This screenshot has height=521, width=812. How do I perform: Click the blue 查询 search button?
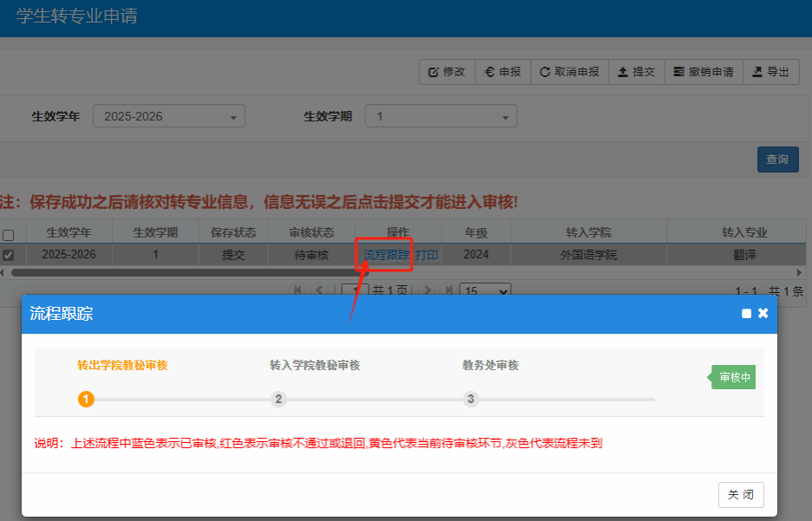(x=777, y=160)
